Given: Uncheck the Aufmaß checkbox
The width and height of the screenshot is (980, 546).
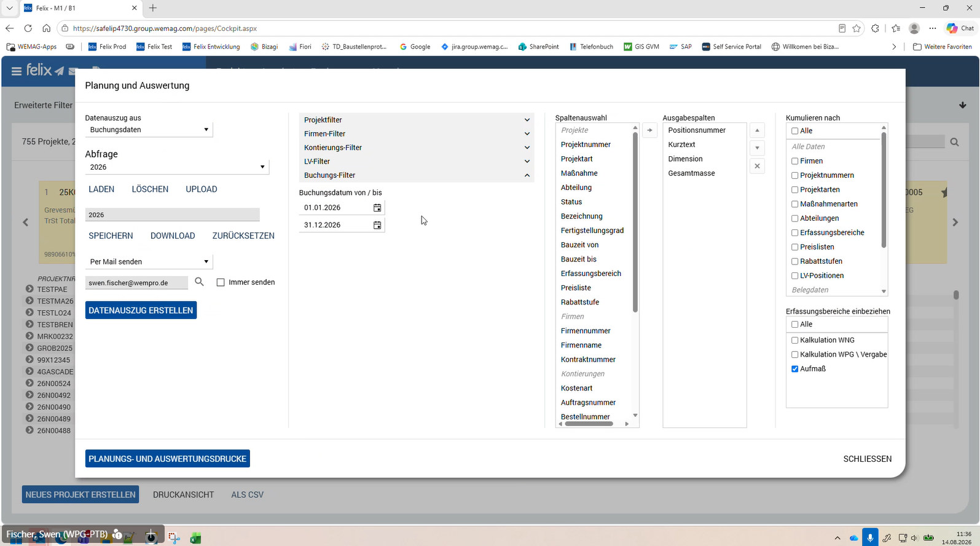Looking at the screenshot, I should tap(794, 369).
